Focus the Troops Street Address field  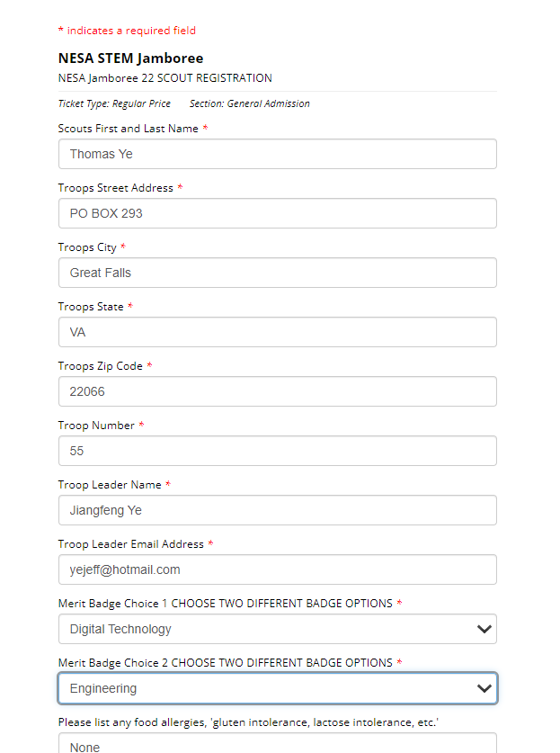click(277, 213)
